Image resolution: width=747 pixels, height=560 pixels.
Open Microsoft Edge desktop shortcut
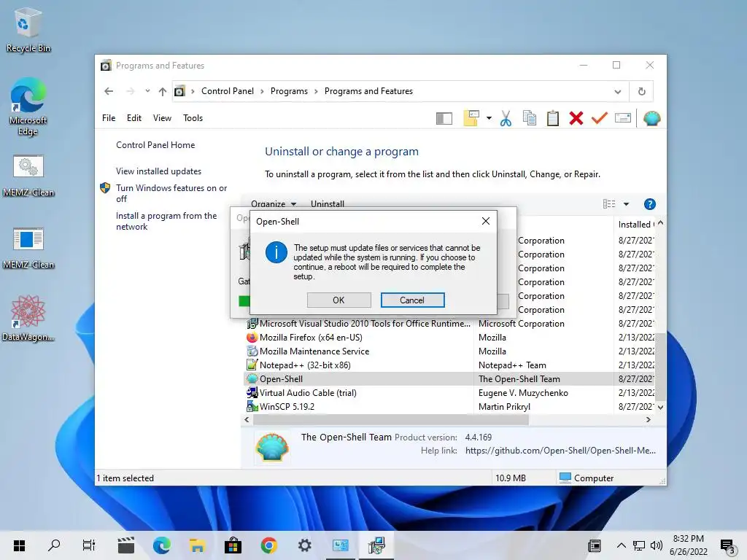28,107
